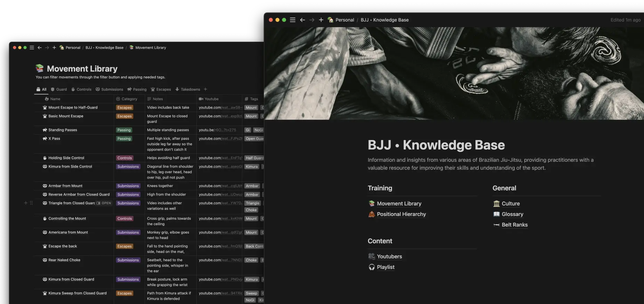Click the Playlist headphones icon
This screenshot has height=304, width=644.
372,267
